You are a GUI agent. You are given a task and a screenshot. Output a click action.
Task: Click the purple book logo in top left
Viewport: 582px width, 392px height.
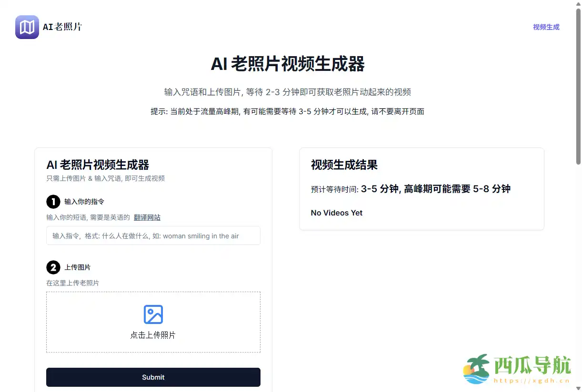[27, 27]
